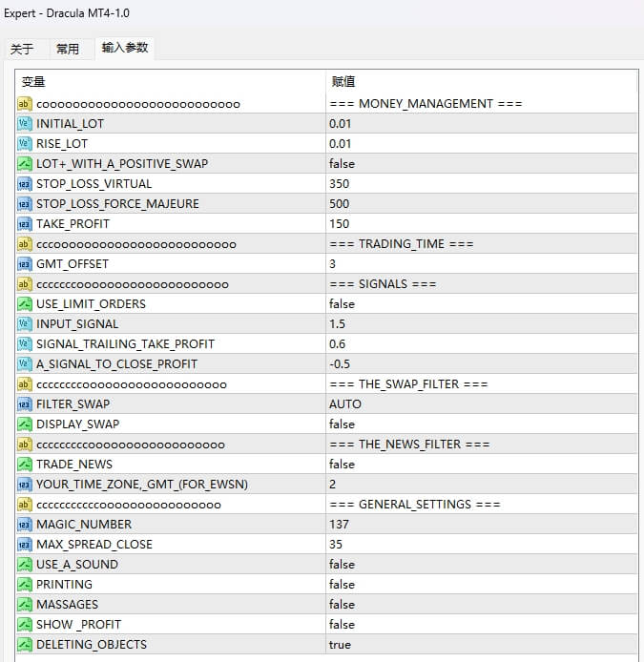The height and width of the screenshot is (662, 644).
Task: Click the MAGIC_NUMBER integer icon
Action: tap(25, 525)
